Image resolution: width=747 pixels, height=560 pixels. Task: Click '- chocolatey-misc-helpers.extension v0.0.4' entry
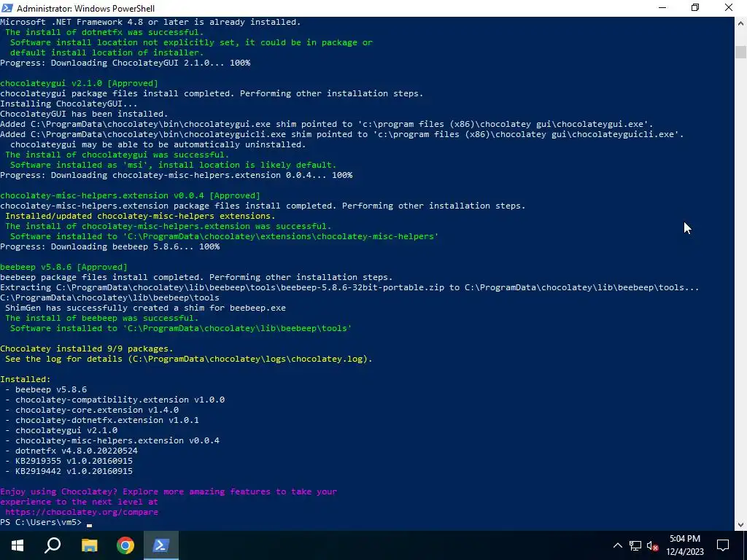tap(112, 440)
